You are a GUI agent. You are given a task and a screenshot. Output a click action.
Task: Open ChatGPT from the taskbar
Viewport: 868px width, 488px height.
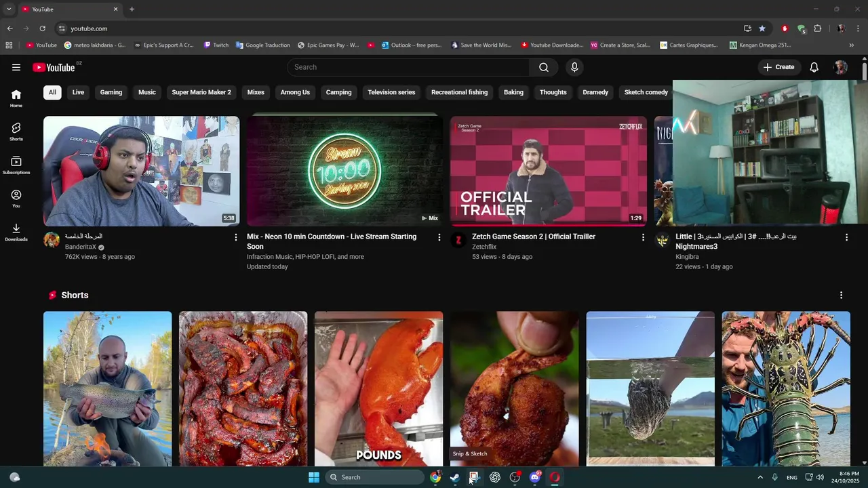click(x=495, y=477)
